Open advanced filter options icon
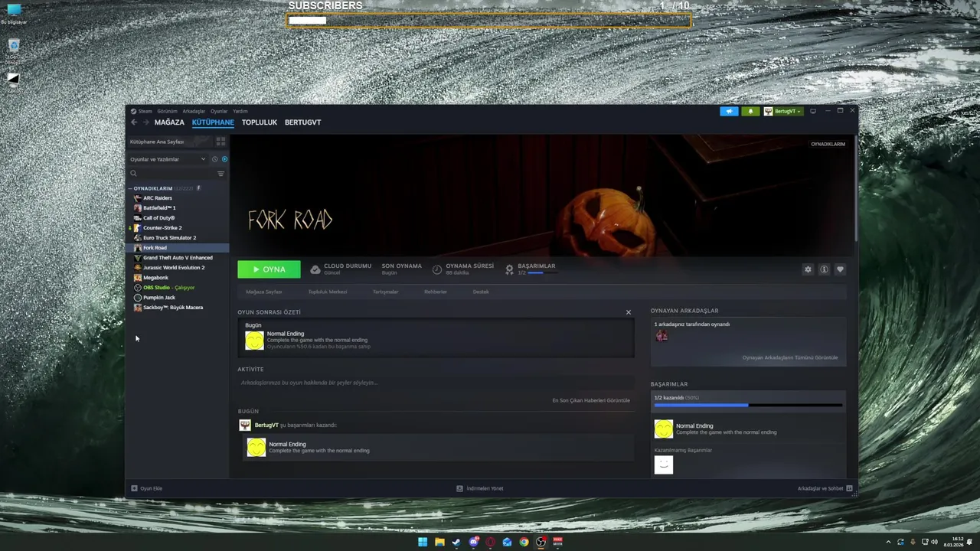The height and width of the screenshot is (551, 980). (220, 174)
